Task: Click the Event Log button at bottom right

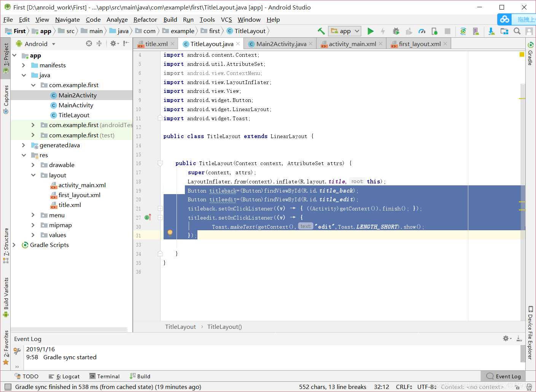Action: pos(503,376)
